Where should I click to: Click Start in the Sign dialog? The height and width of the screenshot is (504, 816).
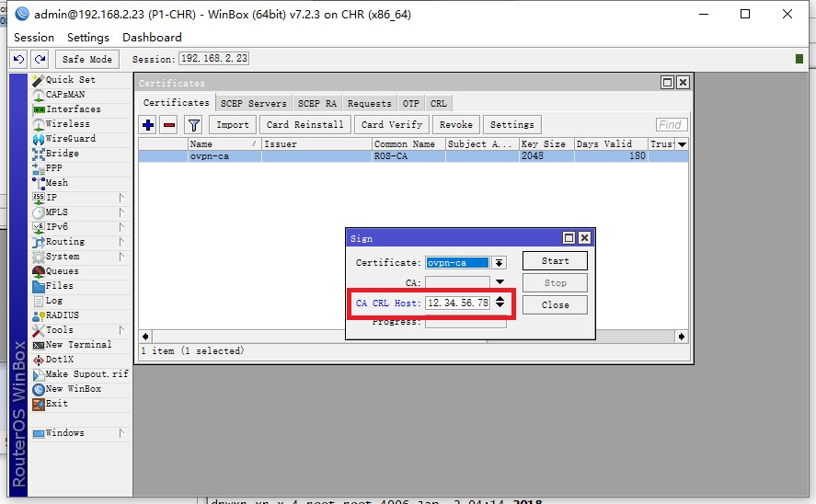(x=555, y=261)
